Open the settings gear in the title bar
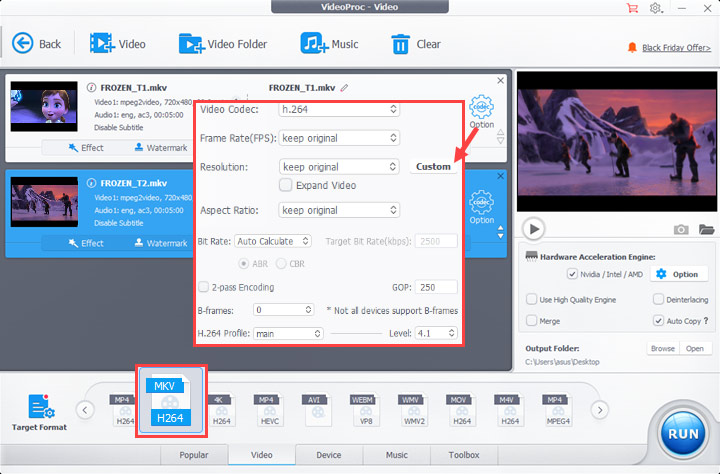Screen dimensions: 720x474 tap(655, 8)
